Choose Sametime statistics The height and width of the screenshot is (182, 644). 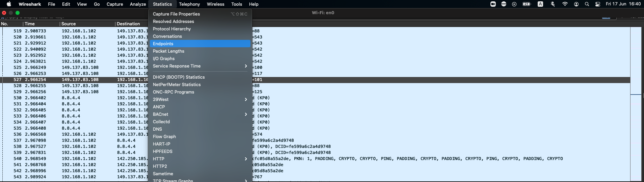point(200,174)
